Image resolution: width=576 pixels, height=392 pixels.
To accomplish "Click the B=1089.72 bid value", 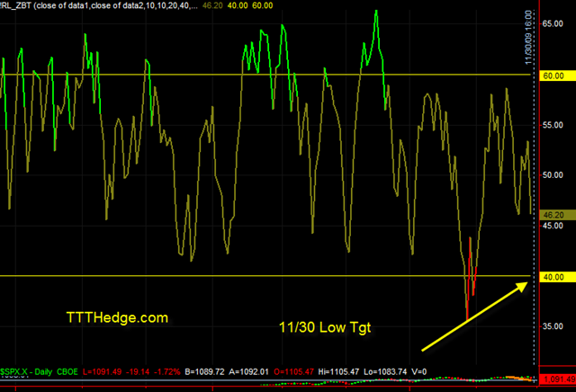I will [204, 372].
